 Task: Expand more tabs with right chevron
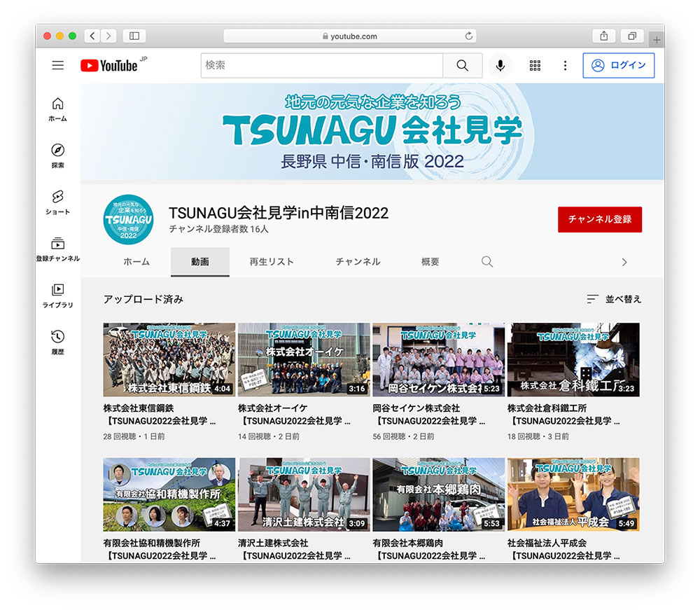[x=624, y=262]
